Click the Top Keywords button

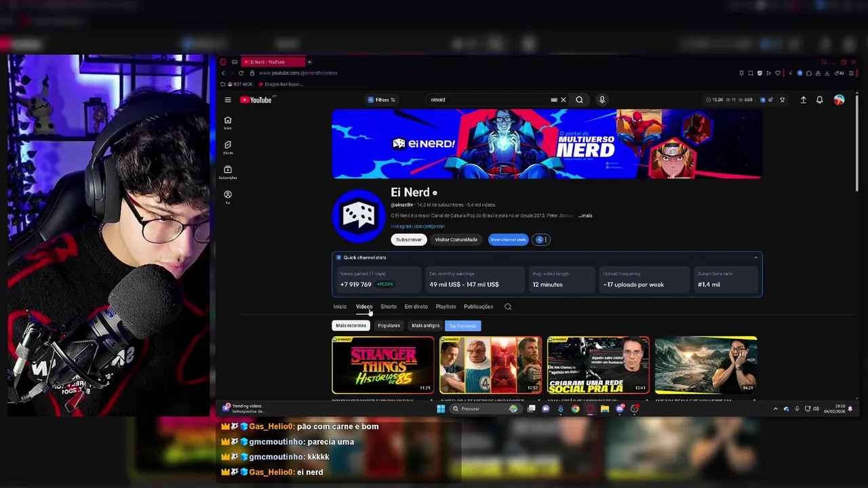tap(462, 326)
